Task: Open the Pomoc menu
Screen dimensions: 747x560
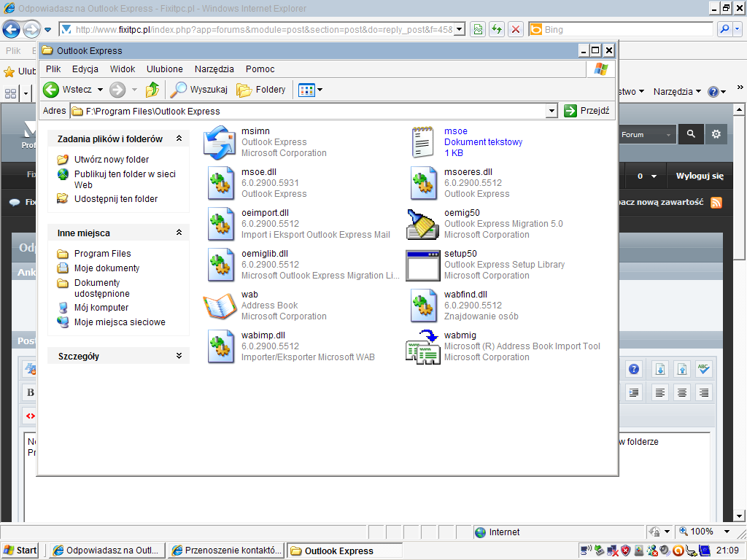Action: point(260,69)
